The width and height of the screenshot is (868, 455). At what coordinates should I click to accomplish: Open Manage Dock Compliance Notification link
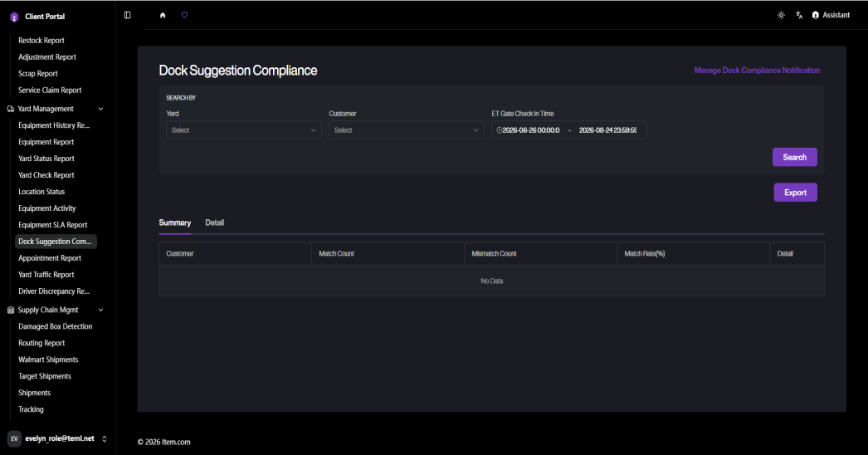[x=757, y=71]
